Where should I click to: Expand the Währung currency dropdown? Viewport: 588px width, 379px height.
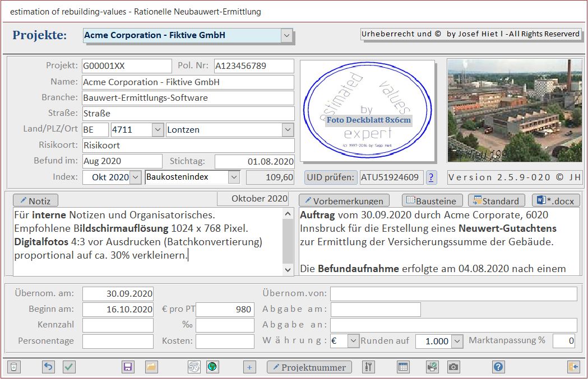pyautogui.click(x=353, y=341)
